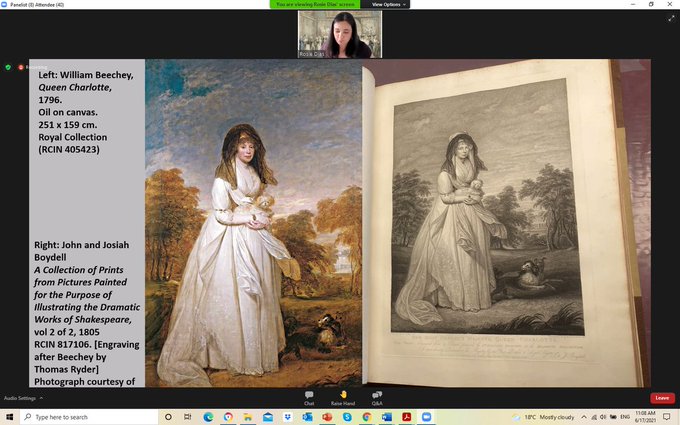Open the Mail app on taskbar

pos(268,417)
